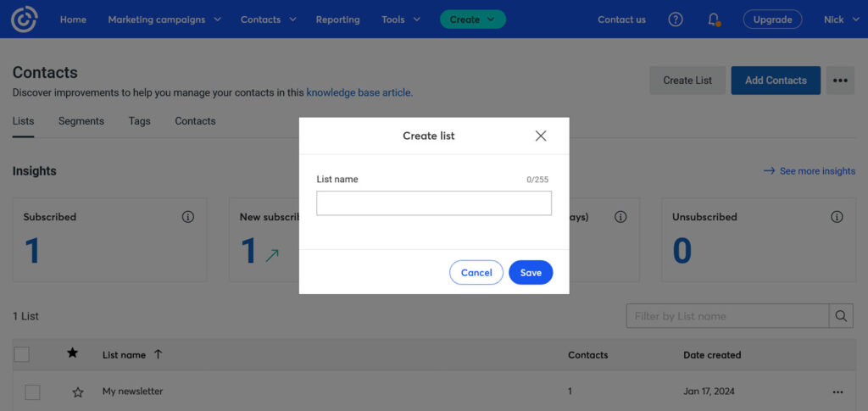The width and height of the screenshot is (868, 411).
Task: Tick the My newsletter row checkbox
Action: [x=32, y=392]
